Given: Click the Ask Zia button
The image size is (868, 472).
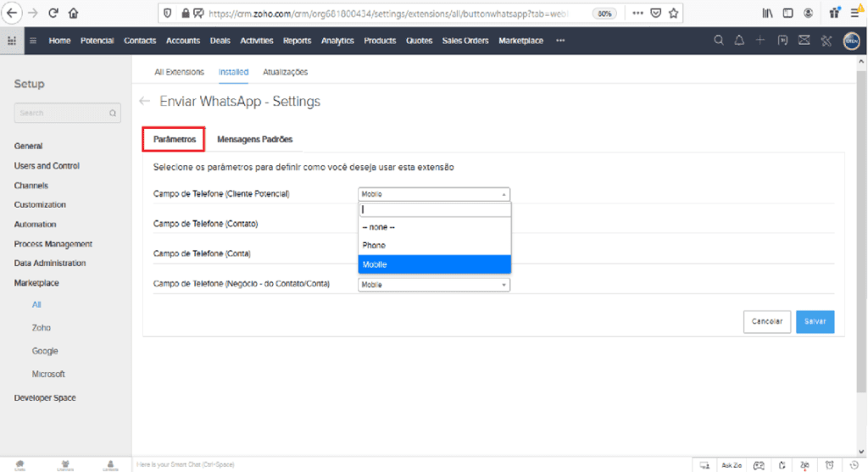Looking at the screenshot, I should coord(732,464).
